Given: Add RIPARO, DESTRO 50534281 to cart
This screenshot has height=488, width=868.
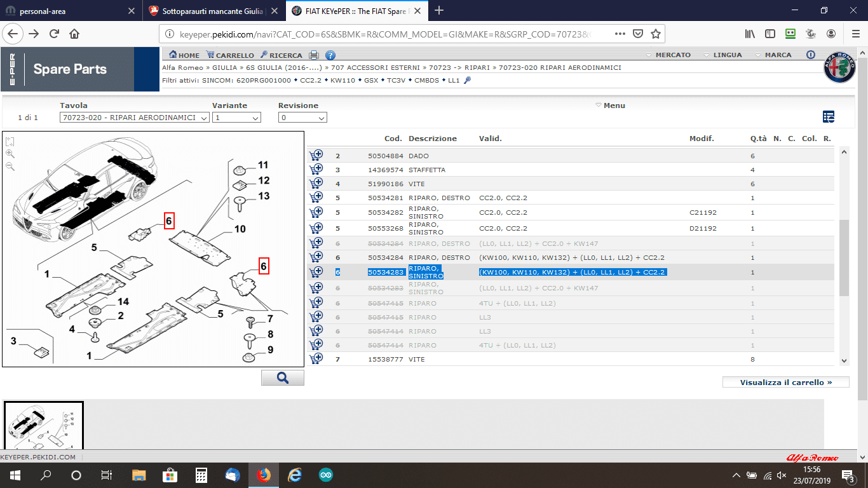Looking at the screenshot, I should point(316,197).
